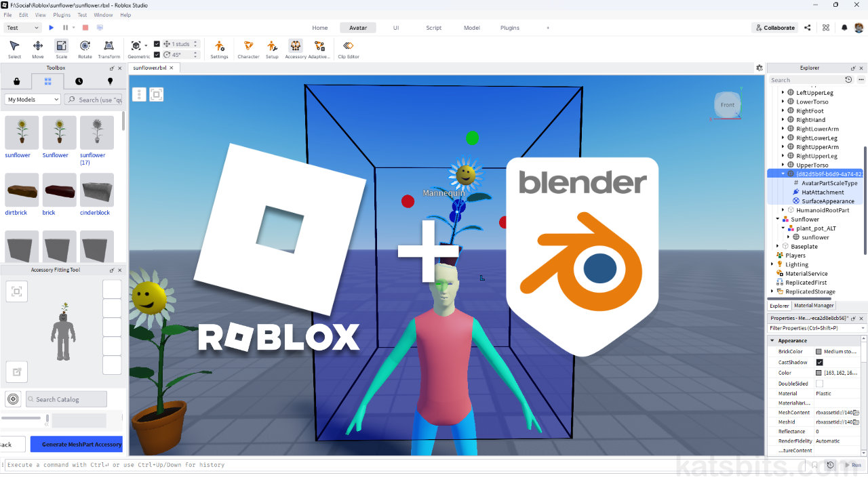Click the Collaborate button
This screenshot has width=868, height=488.
[775, 28]
